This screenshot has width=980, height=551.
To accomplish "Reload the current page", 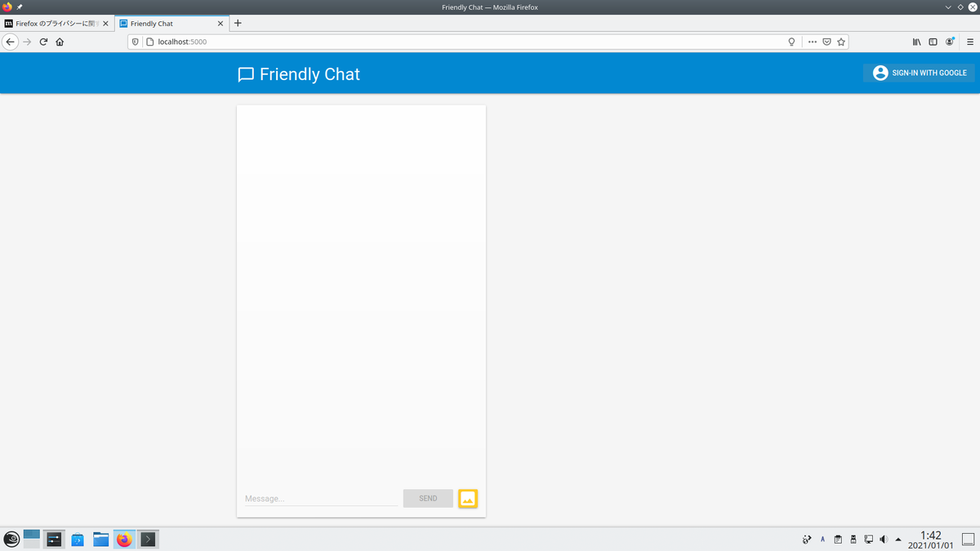I will (43, 42).
